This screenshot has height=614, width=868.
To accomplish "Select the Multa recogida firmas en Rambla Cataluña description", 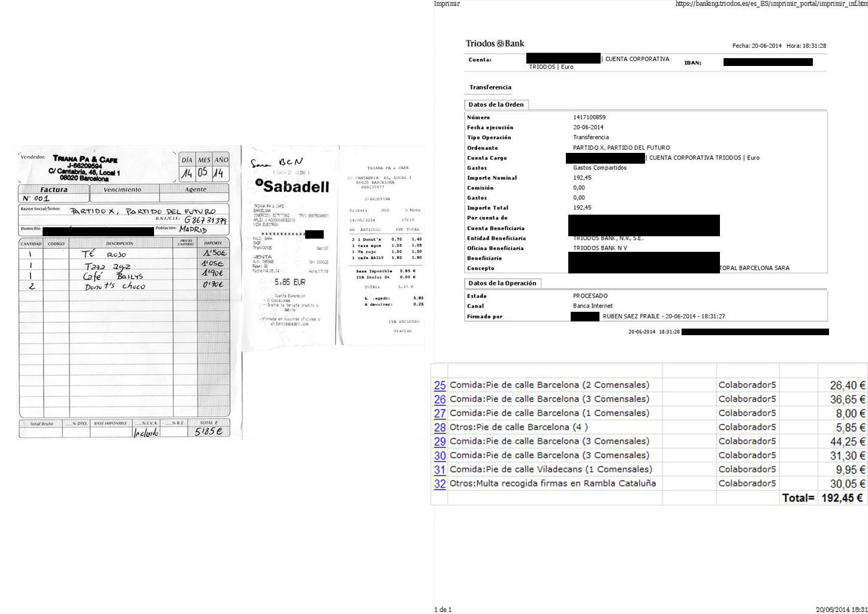I will (553, 483).
